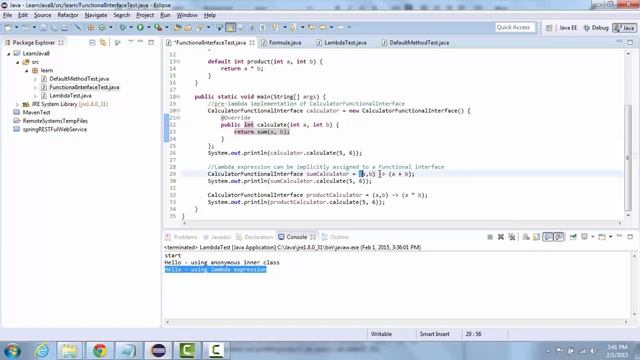
Task: Close the FunctionalInterfaceTest.java editor tab
Action: [x=252, y=42]
